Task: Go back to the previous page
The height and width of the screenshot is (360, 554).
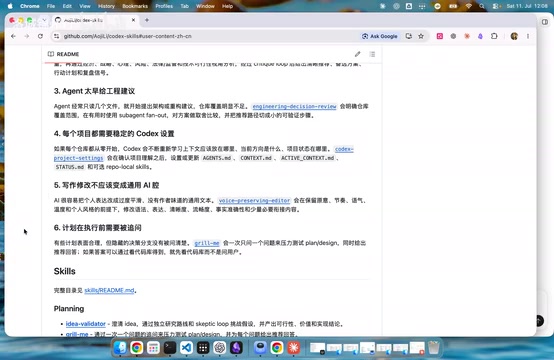Action: 13,36
